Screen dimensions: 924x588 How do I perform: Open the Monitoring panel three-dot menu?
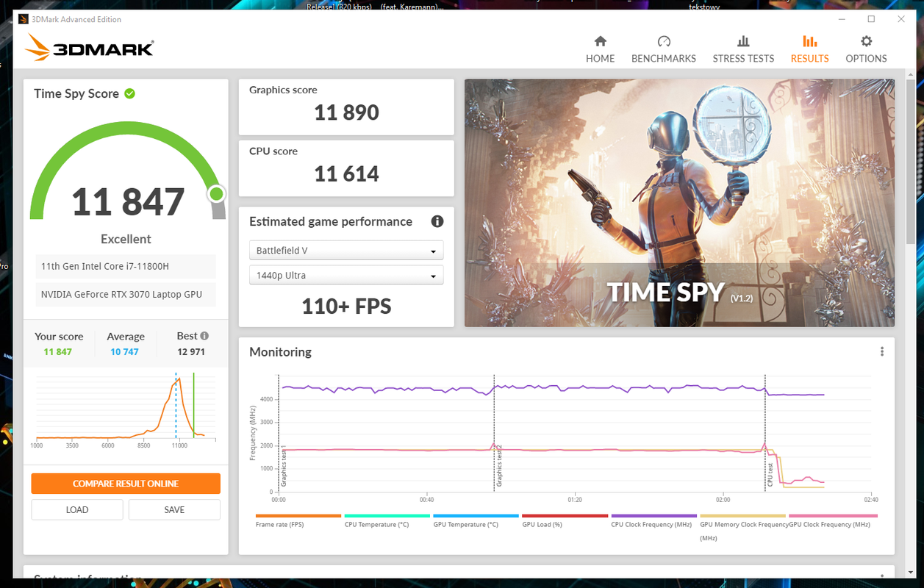(x=882, y=351)
